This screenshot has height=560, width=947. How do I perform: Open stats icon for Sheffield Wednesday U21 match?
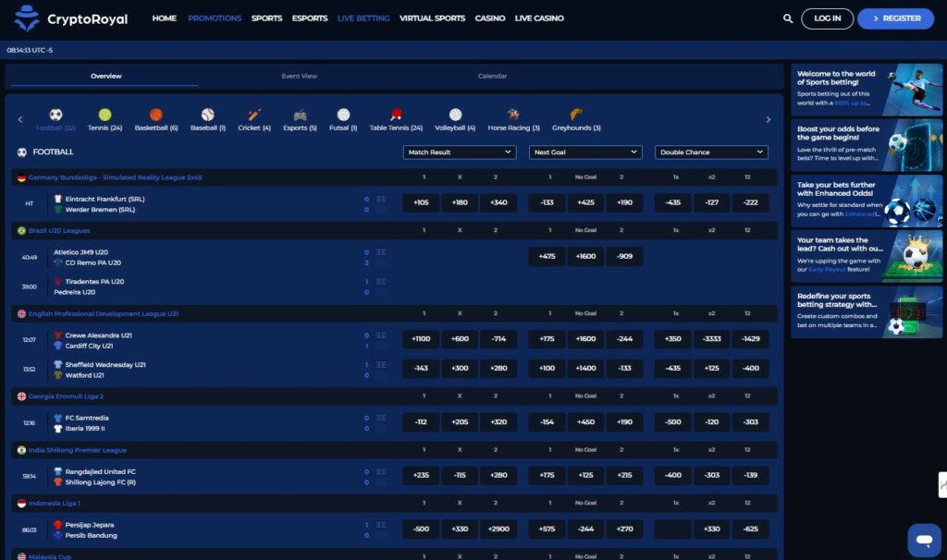pyautogui.click(x=381, y=365)
